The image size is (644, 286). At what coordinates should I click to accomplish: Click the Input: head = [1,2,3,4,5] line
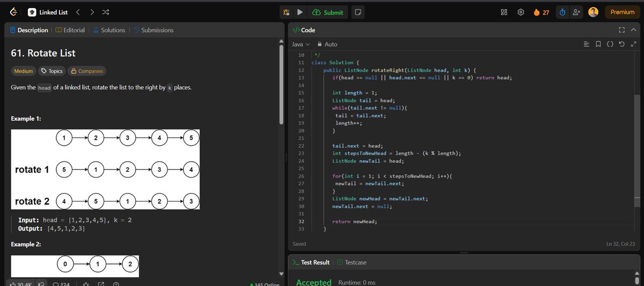point(75,220)
